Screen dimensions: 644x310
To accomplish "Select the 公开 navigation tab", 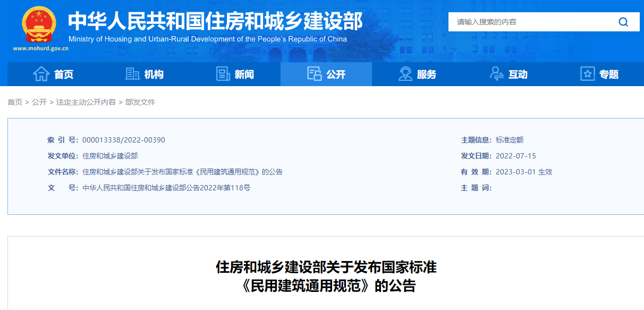I will pos(336,74).
